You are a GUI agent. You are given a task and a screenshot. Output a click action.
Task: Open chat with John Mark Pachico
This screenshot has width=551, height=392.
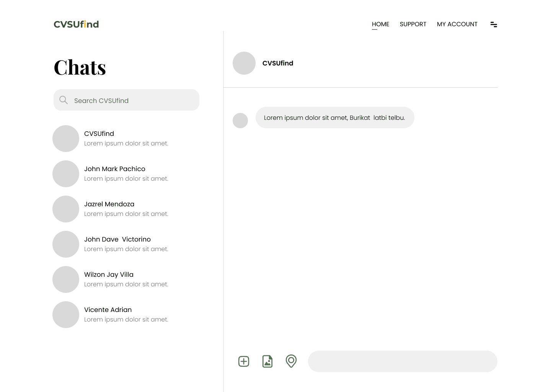114,169
